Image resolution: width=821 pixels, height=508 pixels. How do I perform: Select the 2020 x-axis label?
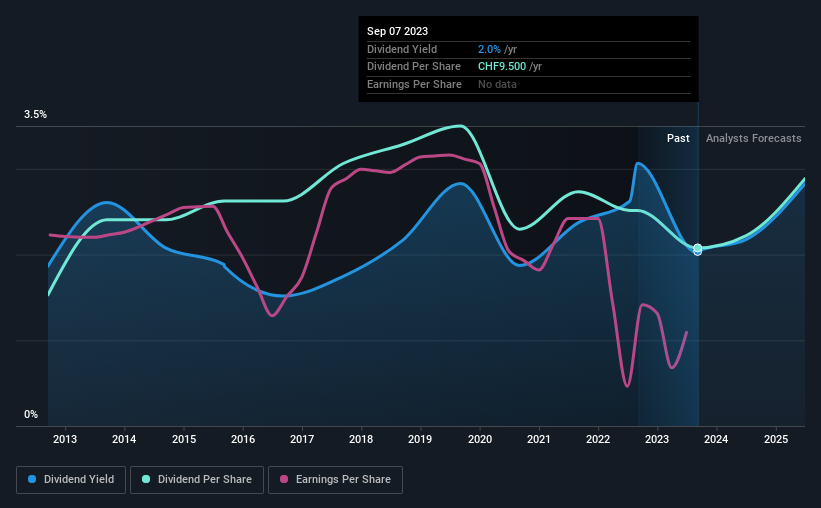click(x=480, y=439)
